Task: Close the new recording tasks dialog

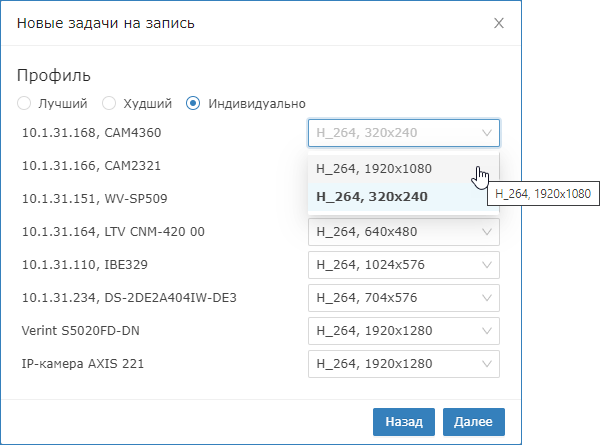Action: 499,22
